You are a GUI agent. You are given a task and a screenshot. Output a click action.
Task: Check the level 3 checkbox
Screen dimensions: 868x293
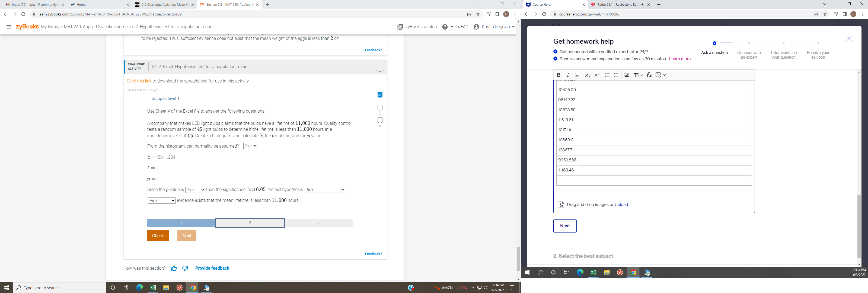380,120
